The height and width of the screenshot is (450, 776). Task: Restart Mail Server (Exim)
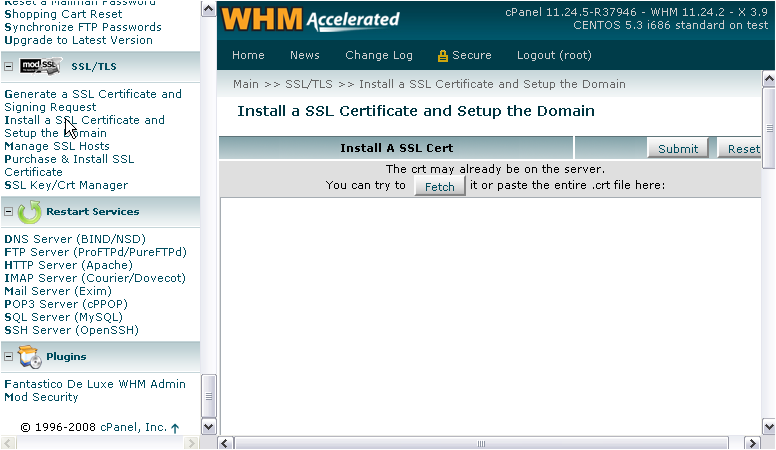(58, 291)
